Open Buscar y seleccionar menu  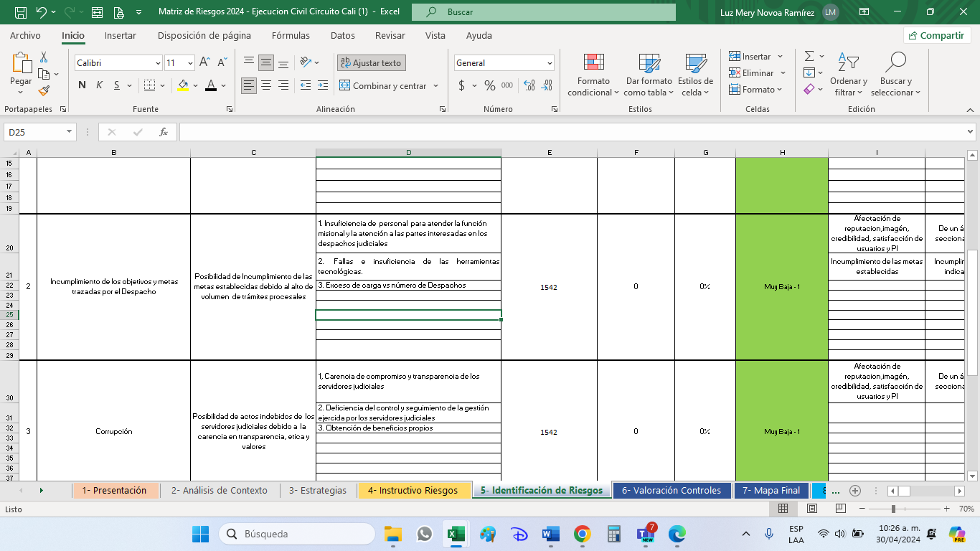(x=895, y=75)
